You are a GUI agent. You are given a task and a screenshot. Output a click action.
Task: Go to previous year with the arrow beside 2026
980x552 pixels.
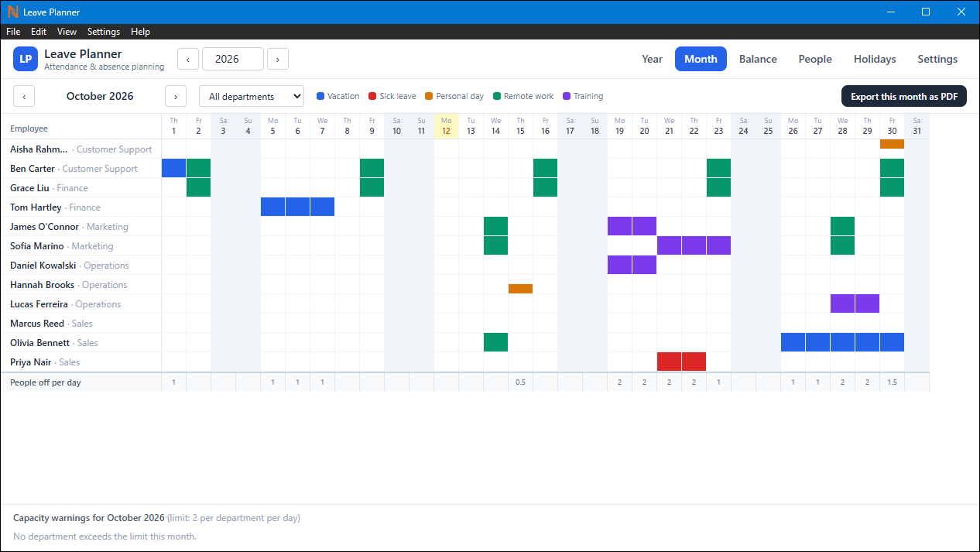tap(188, 59)
